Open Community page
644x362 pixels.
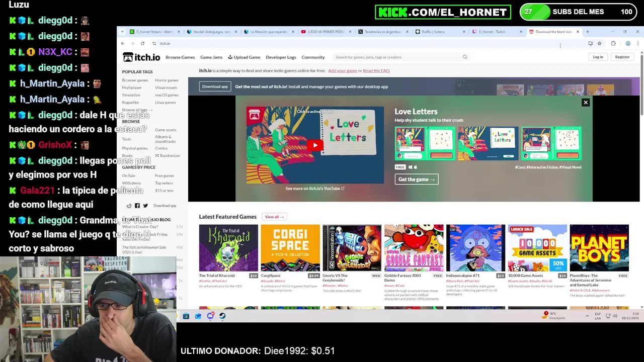coord(313,57)
